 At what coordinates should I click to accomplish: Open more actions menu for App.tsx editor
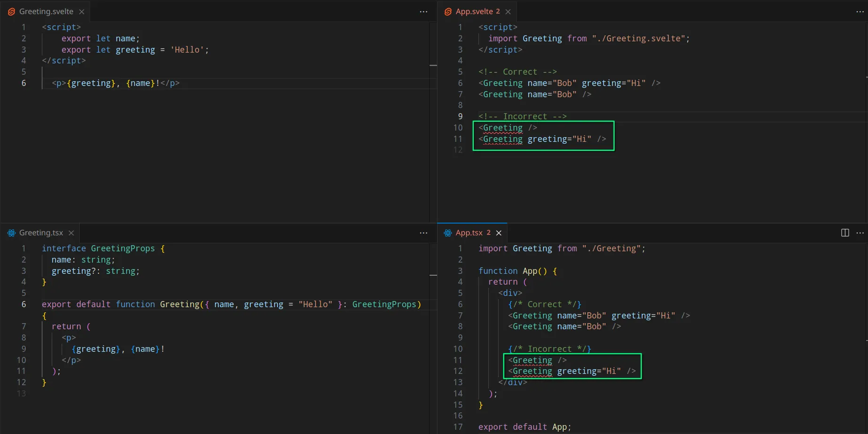pyautogui.click(x=860, y=233)
